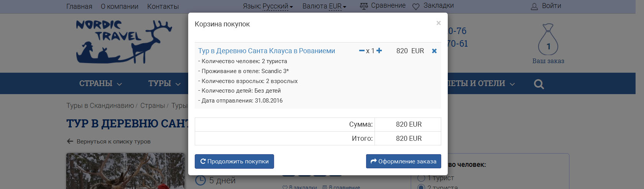This screenshot has height=189, width=644.
Task: Open Контакты page
Action: point(163,7)
